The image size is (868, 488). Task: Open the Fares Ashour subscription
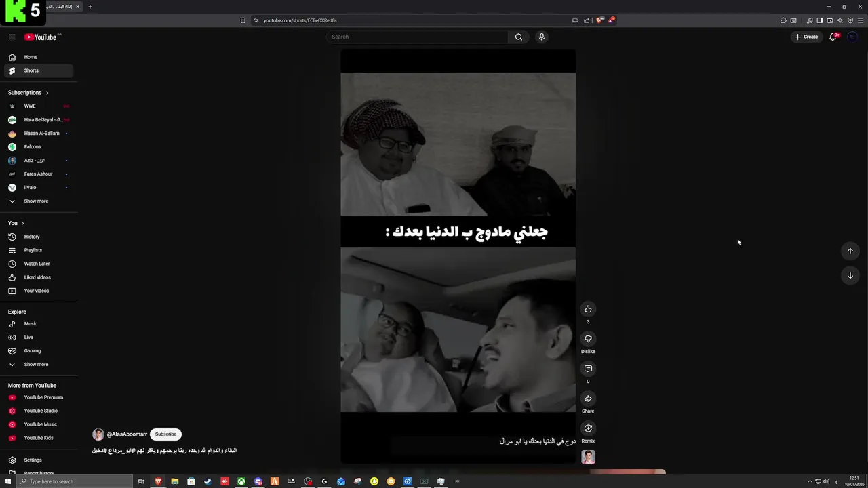pos(39,174)
